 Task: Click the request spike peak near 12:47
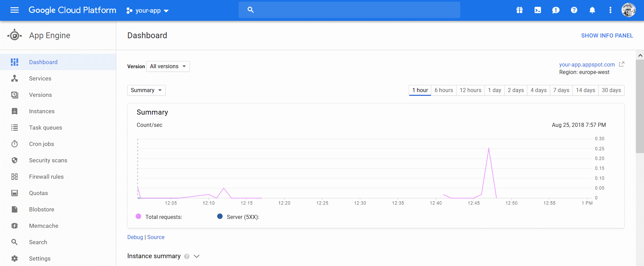click(489, 148)
